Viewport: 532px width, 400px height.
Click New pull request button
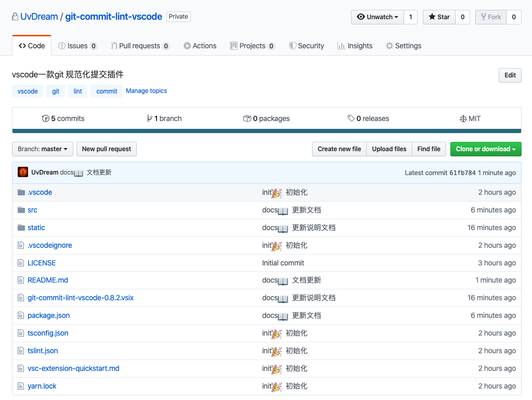click(x=107, y=149)
